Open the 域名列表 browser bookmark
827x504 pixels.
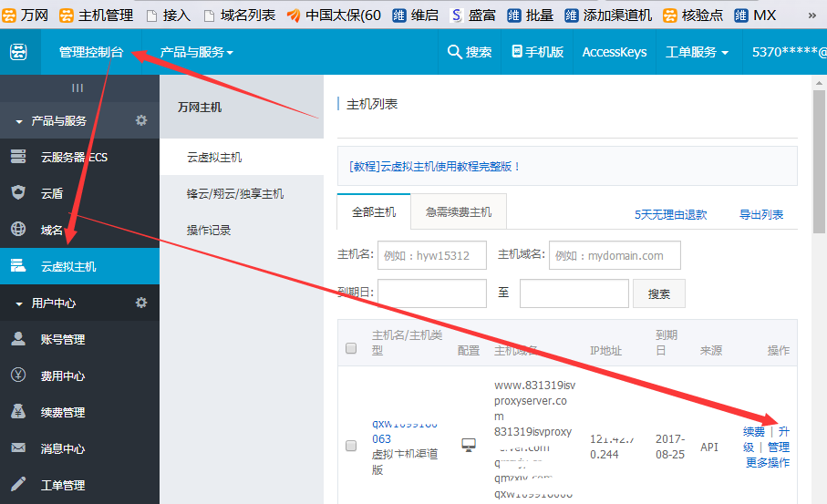[240, 15]
